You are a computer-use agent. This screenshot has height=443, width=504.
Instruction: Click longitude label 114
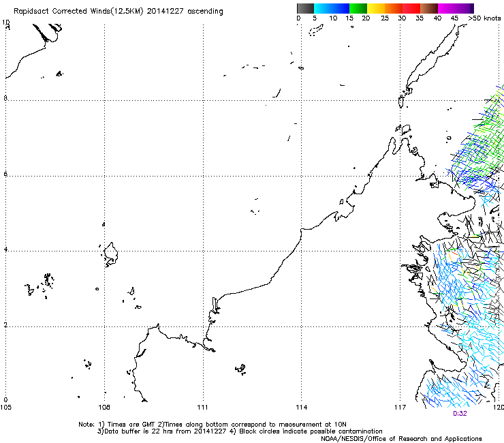(x=302, y=408)
